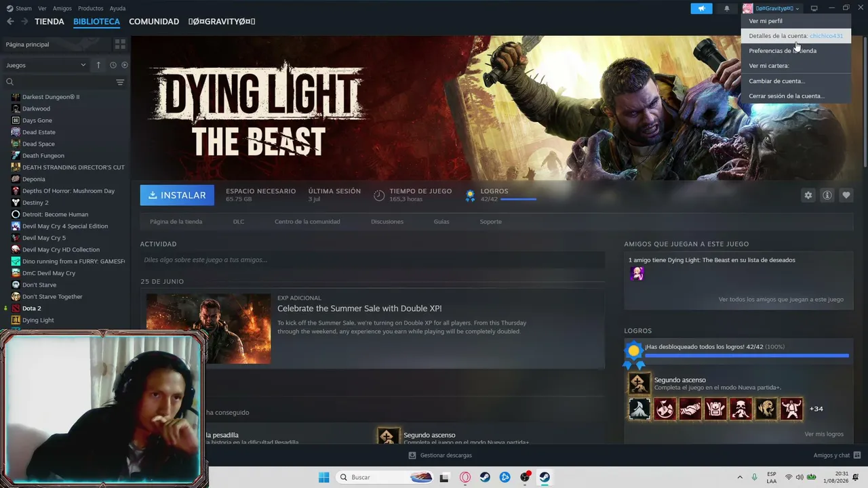Switch library to grid collections view

[x=120, y=44]
